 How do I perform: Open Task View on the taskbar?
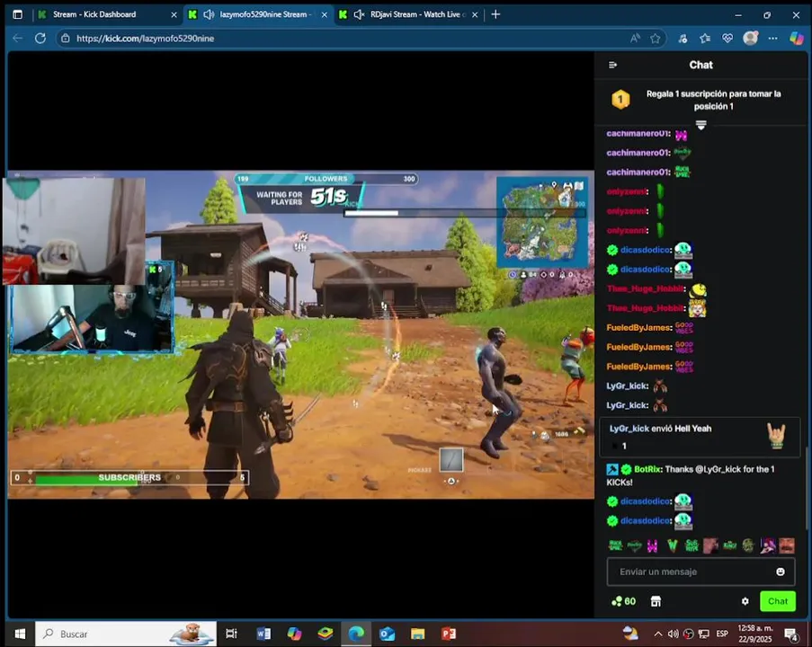(231, 634)
